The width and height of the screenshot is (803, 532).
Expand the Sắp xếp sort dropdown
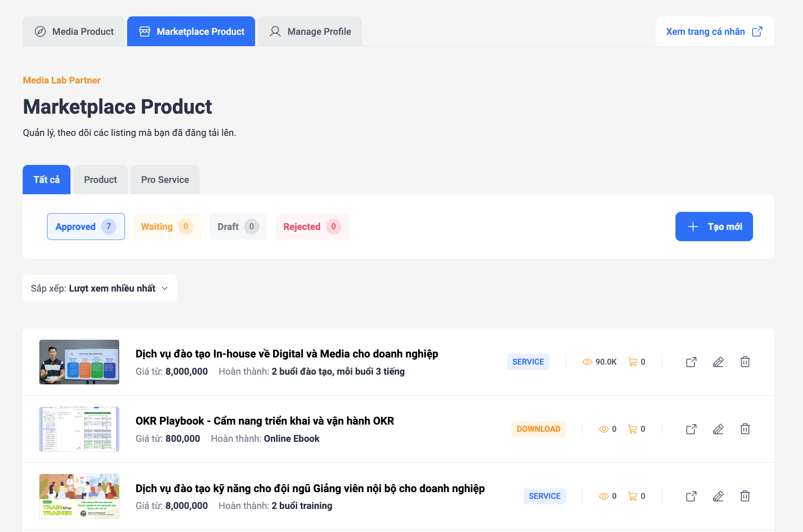coord(99,288)
